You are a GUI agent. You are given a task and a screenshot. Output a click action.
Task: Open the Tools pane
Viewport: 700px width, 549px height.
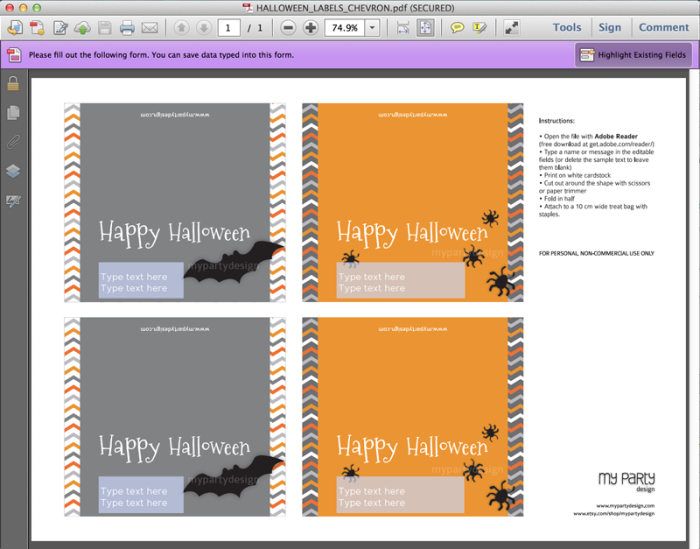click(x=566, y=27)
